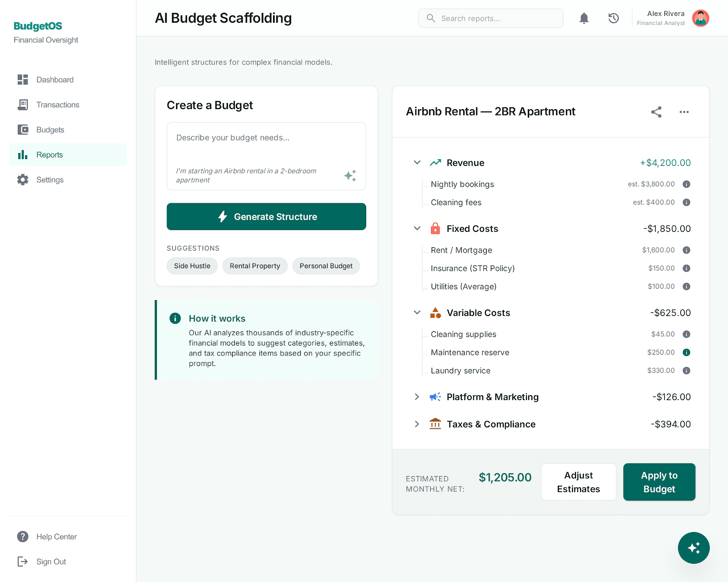Click Apply to Budget
Image resolution: width=728 pixels, height=582 pixels.
coord(659,482)
